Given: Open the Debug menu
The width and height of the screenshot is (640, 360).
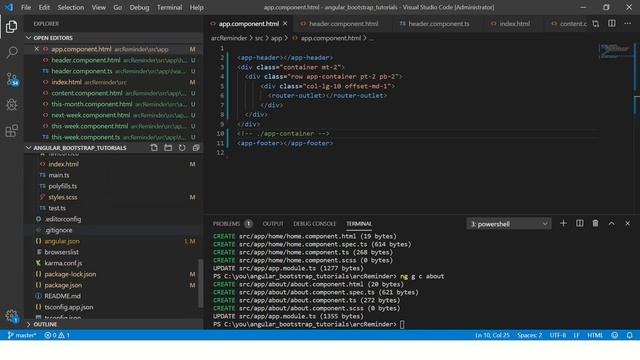Looking at the screenshot, I should click(x=139, y=7).
